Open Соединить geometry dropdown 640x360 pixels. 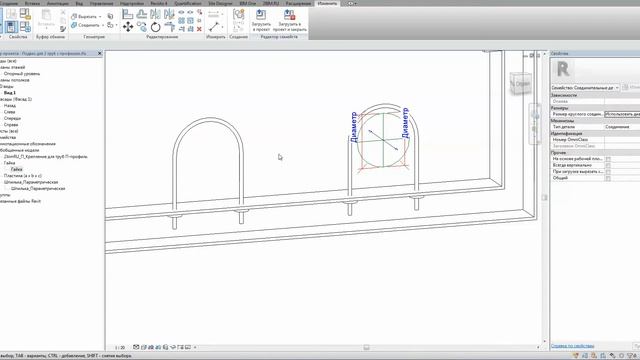pos(102,25)
